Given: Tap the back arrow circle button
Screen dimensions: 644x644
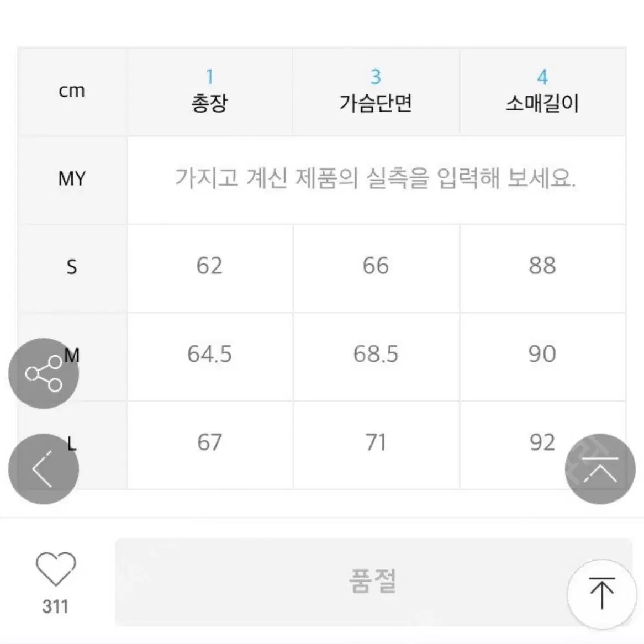Looking at the screenshot, I should pos(44,468).
